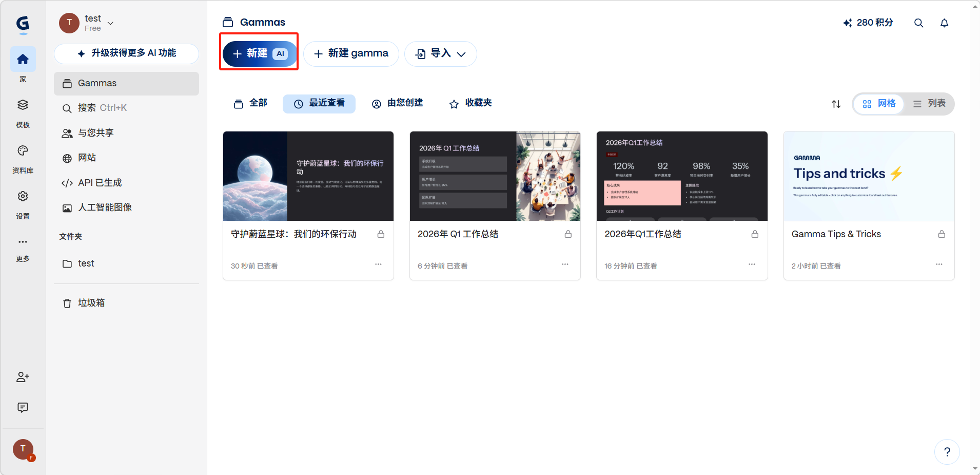Viewport: 980px width, 475px height.
Task: Click lock icon on Gamma Tips & Tricks card
Action: click(x=942, y=234)
